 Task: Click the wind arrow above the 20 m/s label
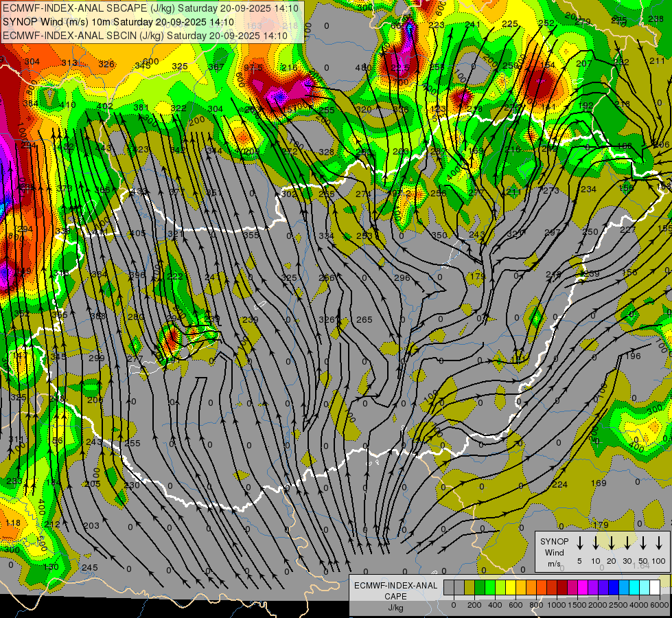(612, 543)
